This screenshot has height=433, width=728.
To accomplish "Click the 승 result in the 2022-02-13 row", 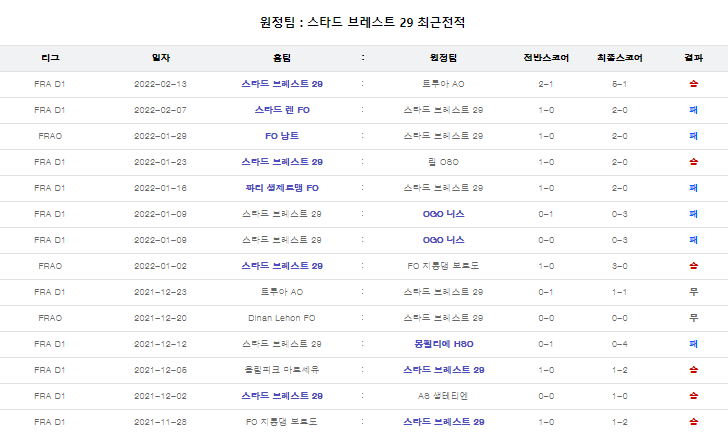I will (694, 84).
